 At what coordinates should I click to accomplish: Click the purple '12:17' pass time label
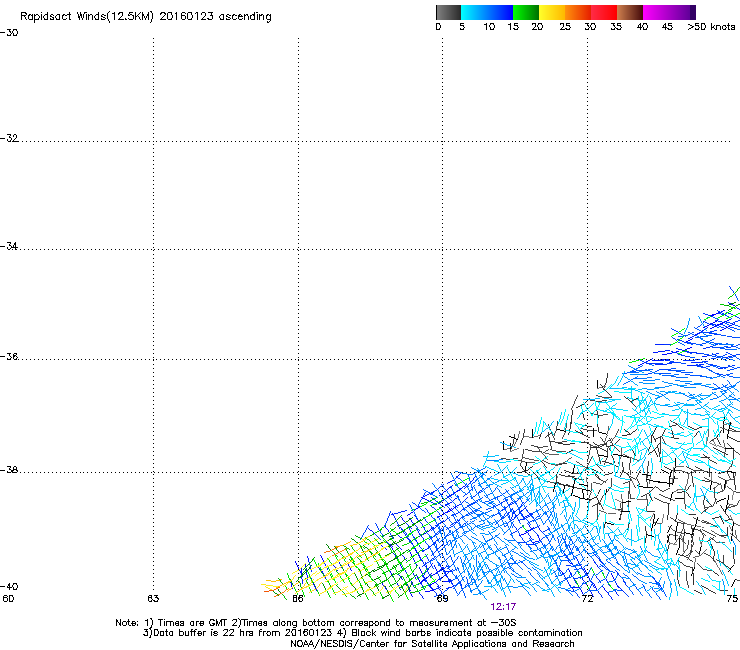click(503, 607)
